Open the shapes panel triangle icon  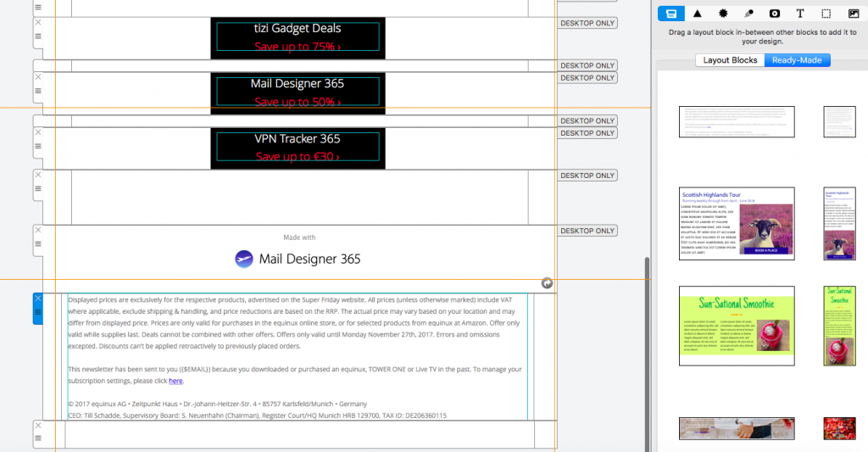(x=698, y=14)
